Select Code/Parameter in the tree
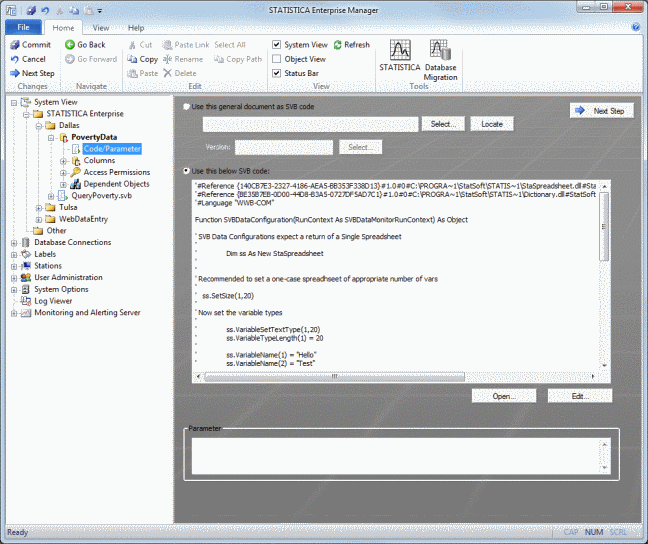The width and height of the screenshot is (648, 544). (112, 149)
